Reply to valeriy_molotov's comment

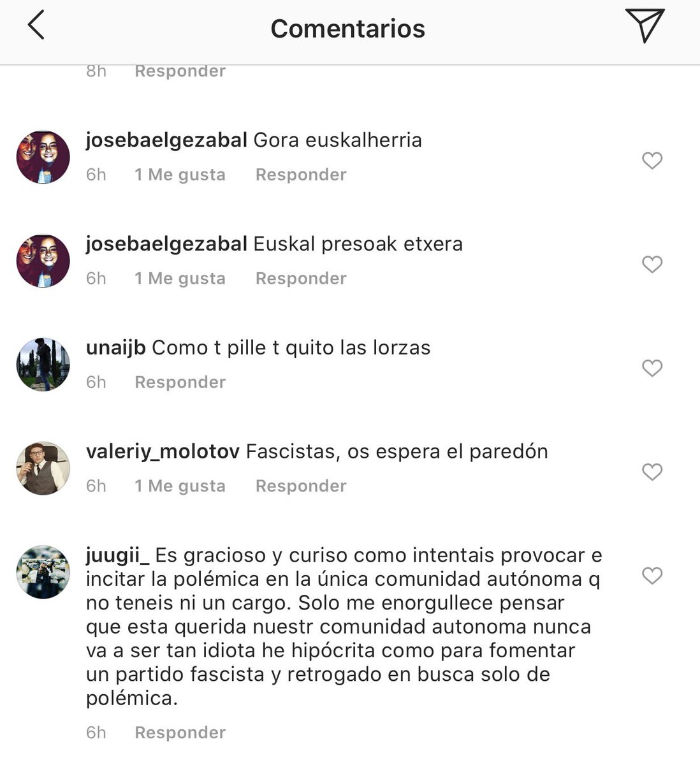click(x=301, y=486)
